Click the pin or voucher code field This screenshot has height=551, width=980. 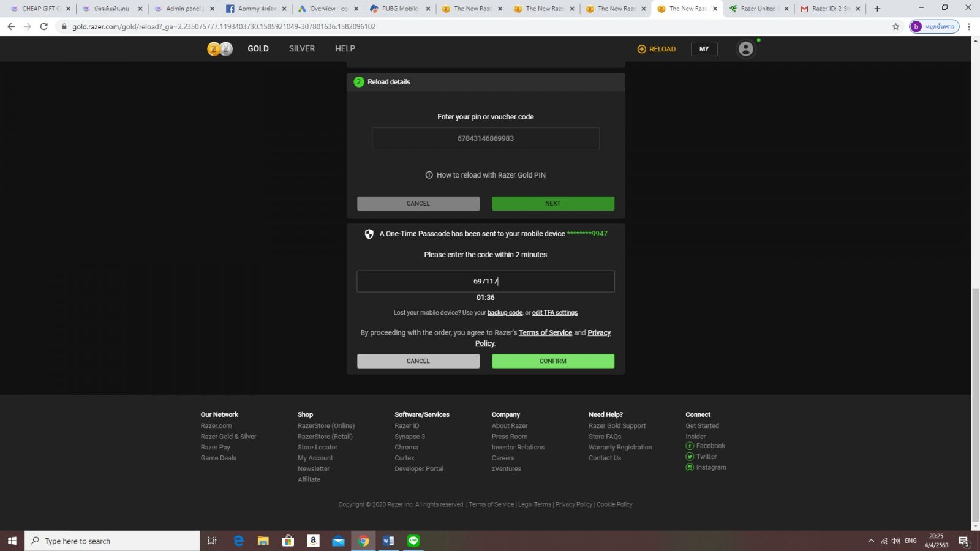click(x=485, y=138)
